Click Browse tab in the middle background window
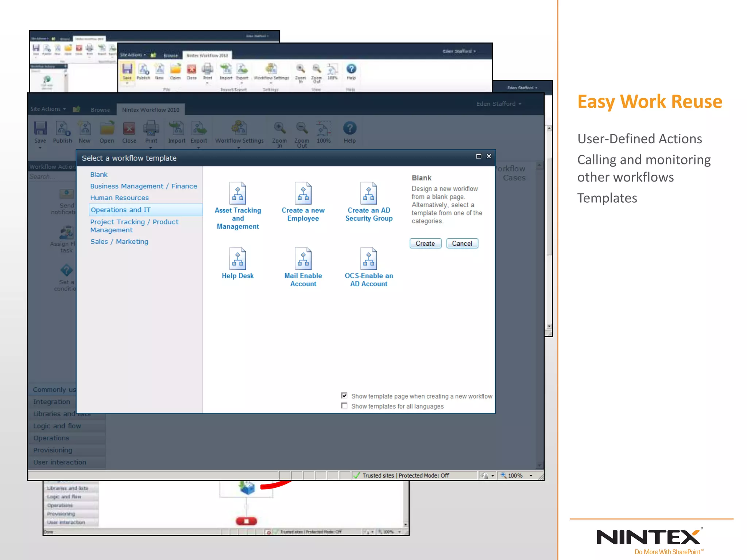Screen dimensions: 747x560 click(x=171, y=55)
